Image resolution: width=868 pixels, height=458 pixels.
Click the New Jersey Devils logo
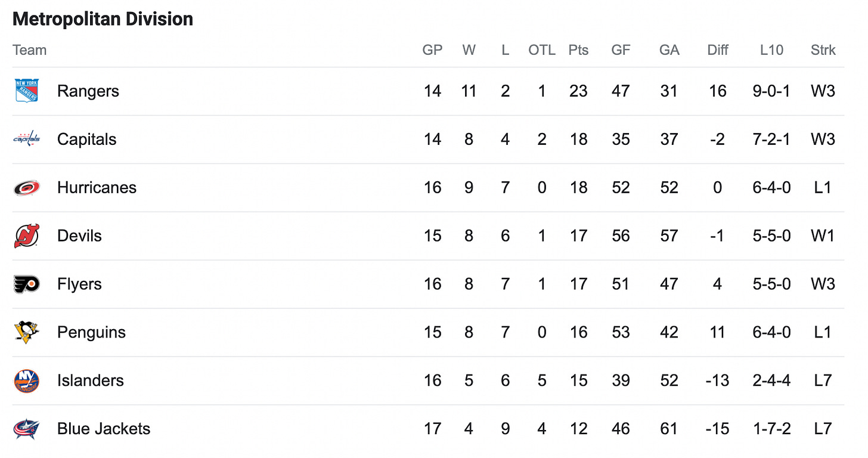[x=27, y=236]
